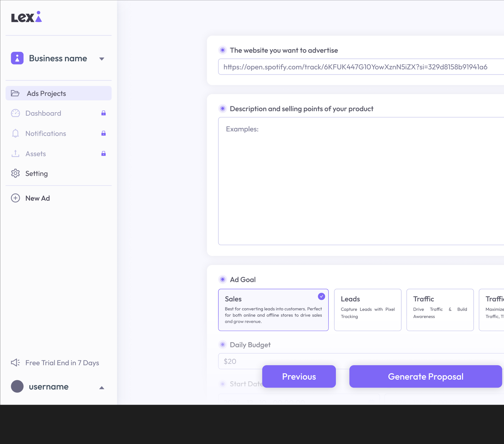Click the website URL input field

click(361, 67)
